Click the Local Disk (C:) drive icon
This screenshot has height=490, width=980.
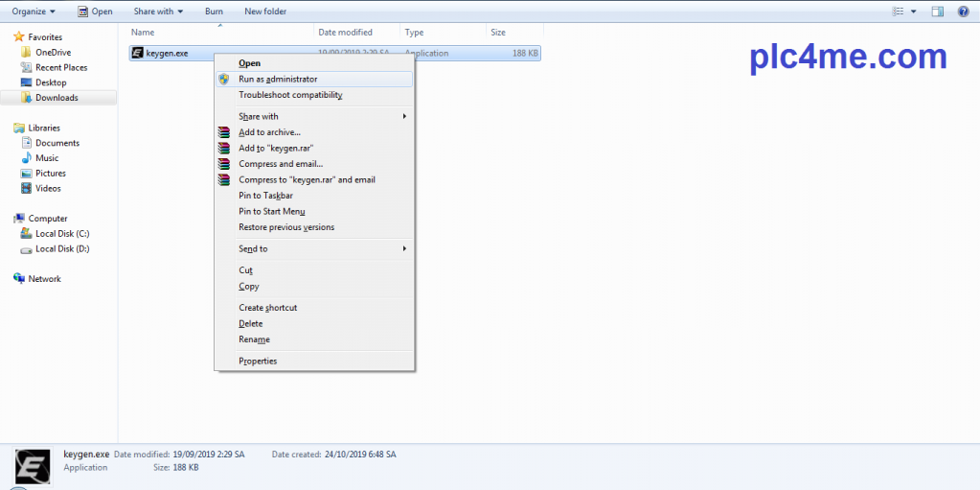point(26,234)
